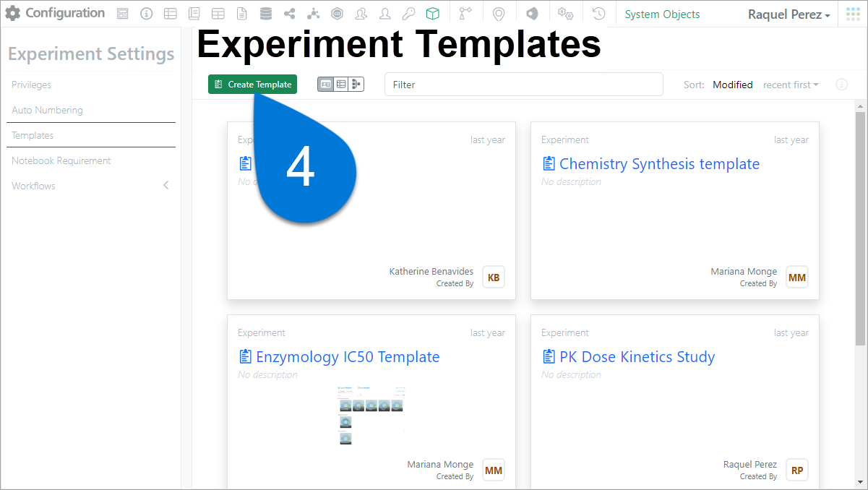Open the 'recent first' sort order dropdown
Viewport: 868px width, 490px height.
(791, 85)
